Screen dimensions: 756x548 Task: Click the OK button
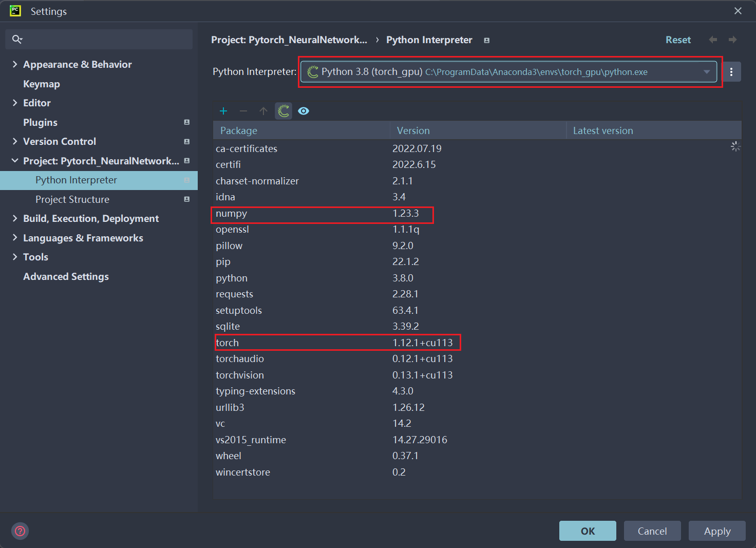click(x=588, y=531)
